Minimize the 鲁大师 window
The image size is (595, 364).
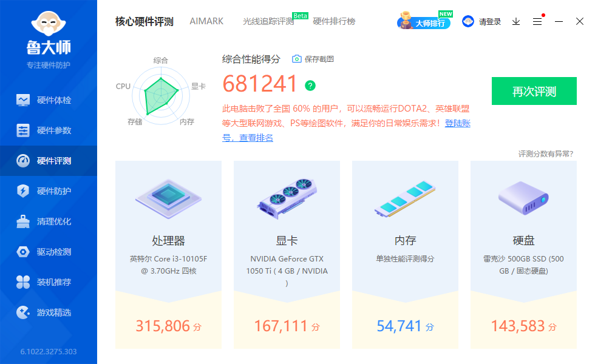tap(559, 22)
